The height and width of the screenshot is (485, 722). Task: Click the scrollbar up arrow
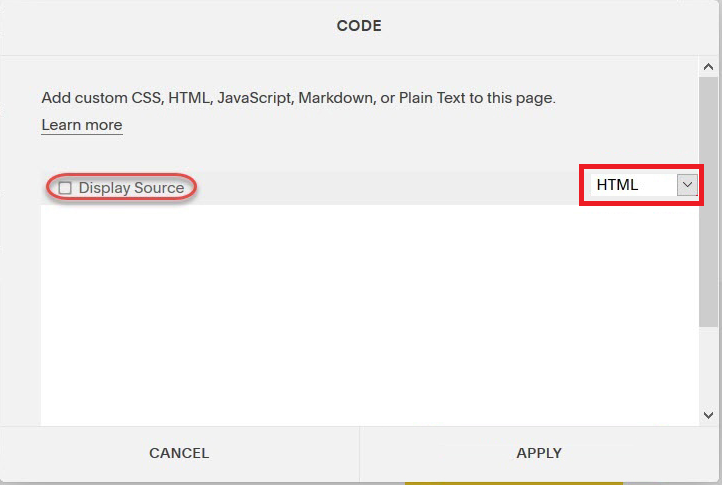pos(708,67)
